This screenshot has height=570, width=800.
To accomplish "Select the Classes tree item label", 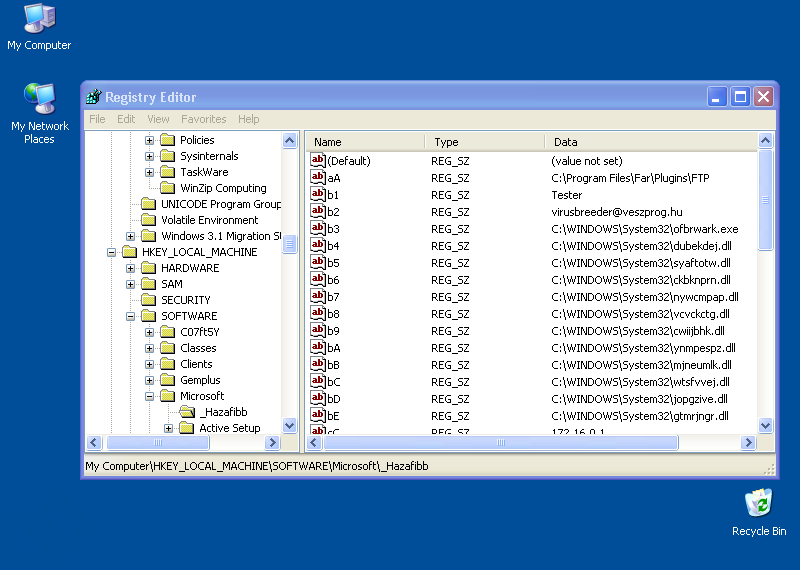I will (x=198, y=348).
